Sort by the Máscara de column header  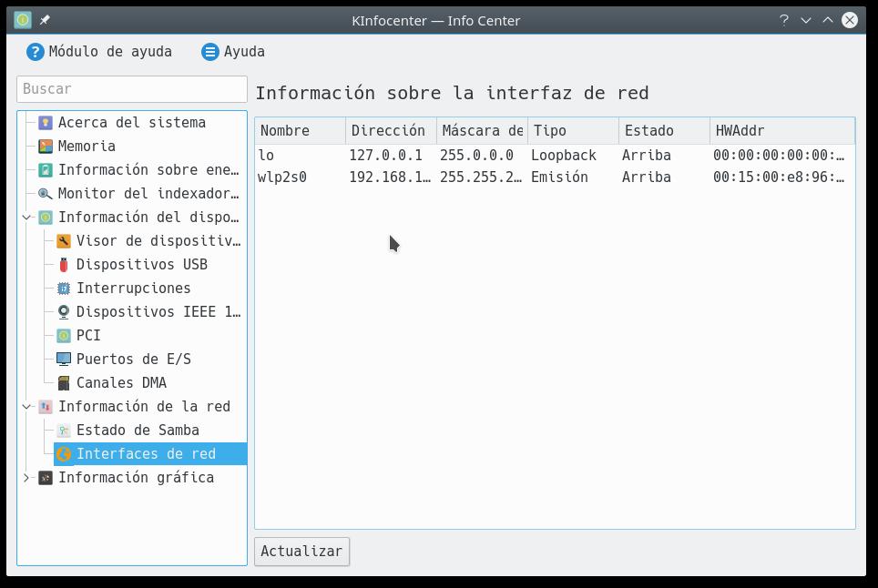pyautogui.click(x=482, y=131)
